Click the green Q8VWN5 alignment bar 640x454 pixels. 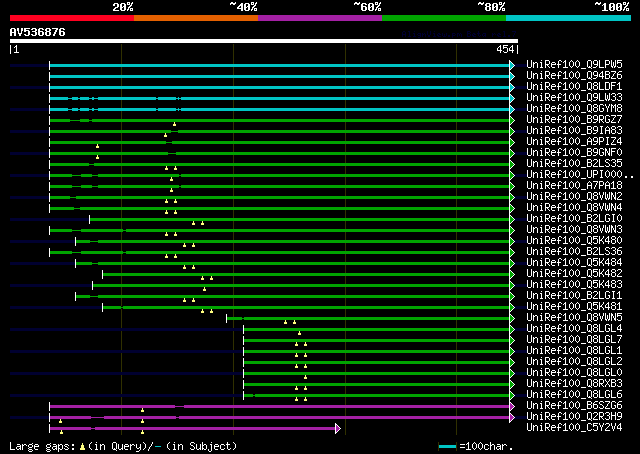click(x=368, y=318)
